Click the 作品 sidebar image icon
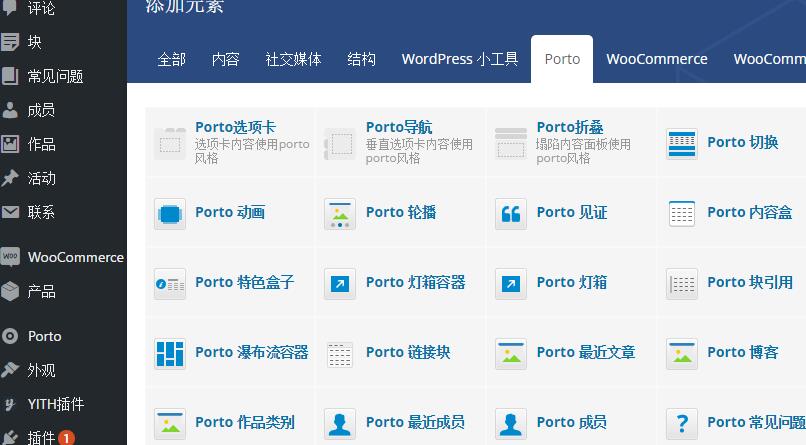806x445 pixels. 10,144
